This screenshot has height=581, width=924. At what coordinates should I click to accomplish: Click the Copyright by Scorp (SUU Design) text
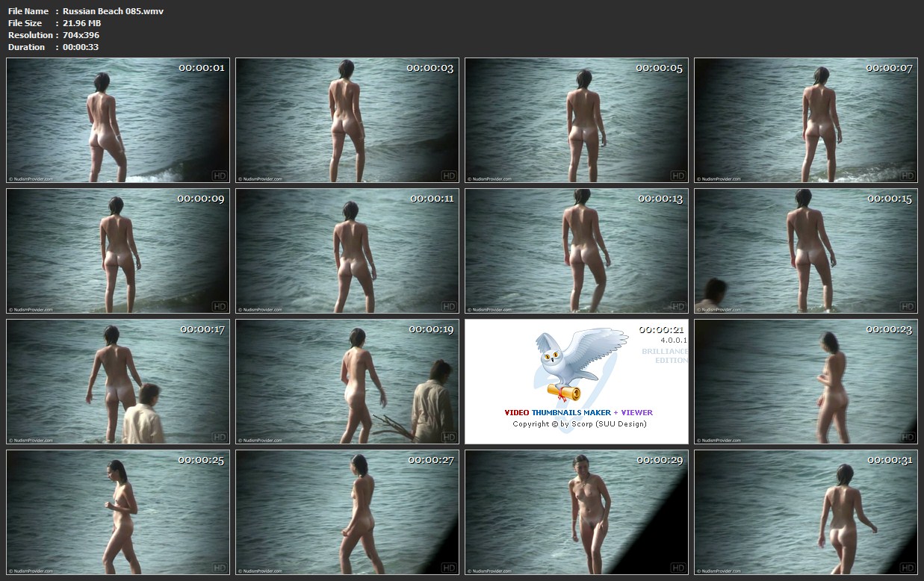tap(579, 424)
